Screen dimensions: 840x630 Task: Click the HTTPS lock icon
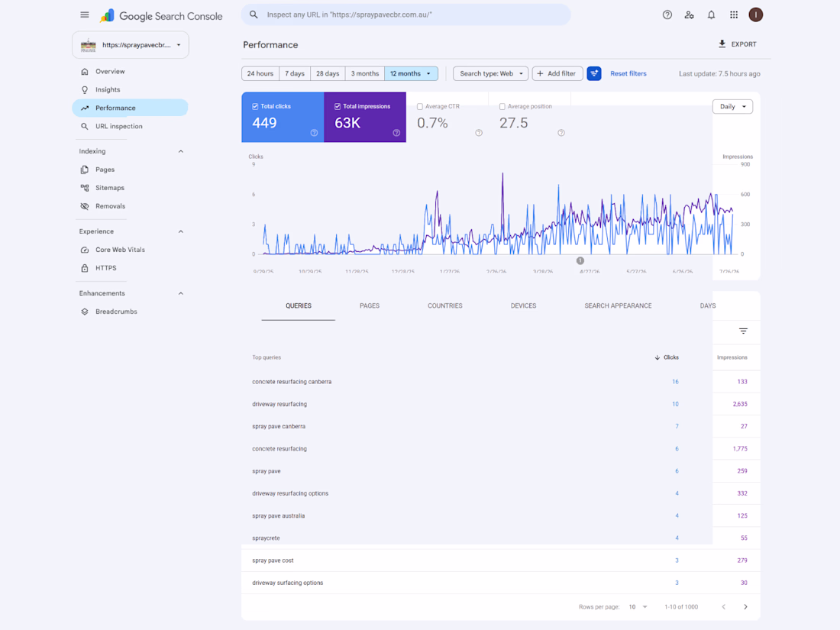point(85,268)
